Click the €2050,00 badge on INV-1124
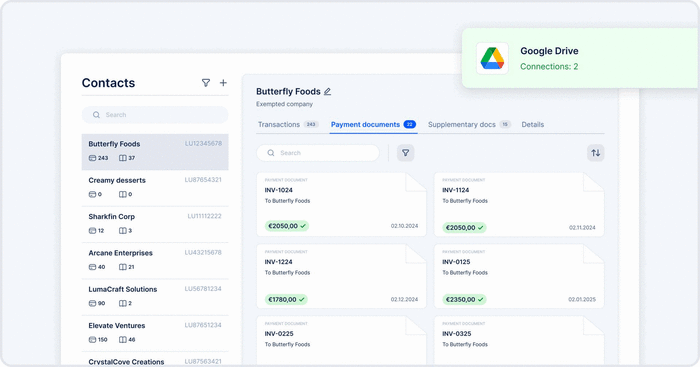Viewport: 700px width, 367px height. pos(464,228)
